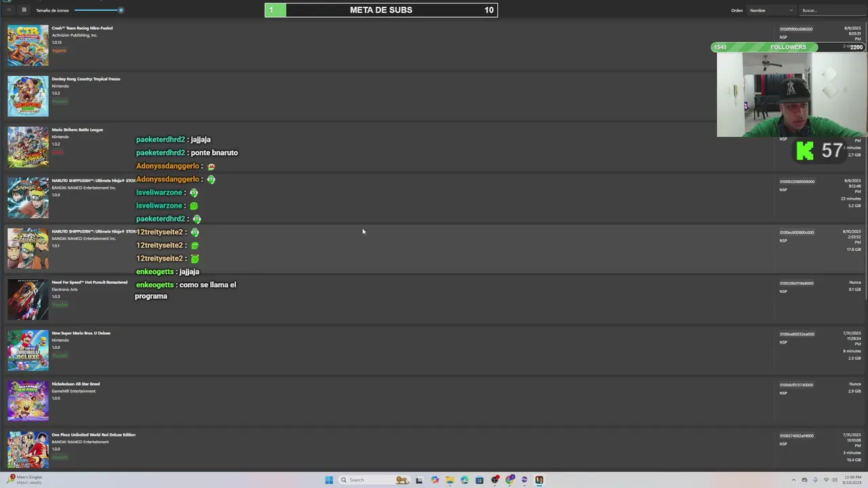Click title Donkey Kong Country: Tropical Freeze
The width and height of the screenshot is (868, 488).
coord(86,79)
